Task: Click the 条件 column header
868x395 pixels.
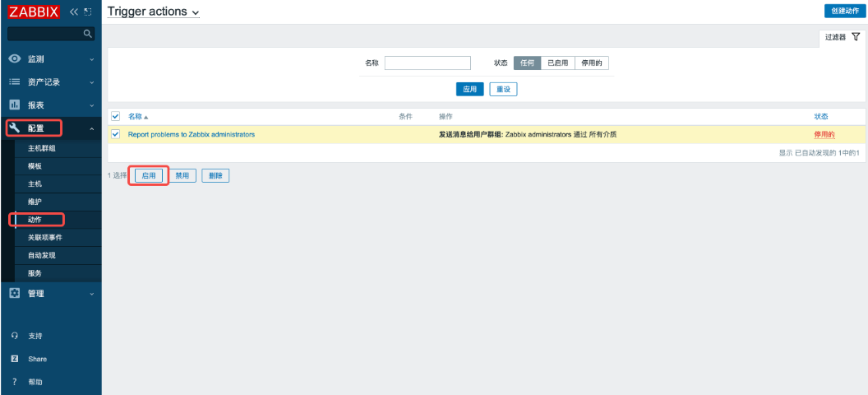Action: (406, 116)
